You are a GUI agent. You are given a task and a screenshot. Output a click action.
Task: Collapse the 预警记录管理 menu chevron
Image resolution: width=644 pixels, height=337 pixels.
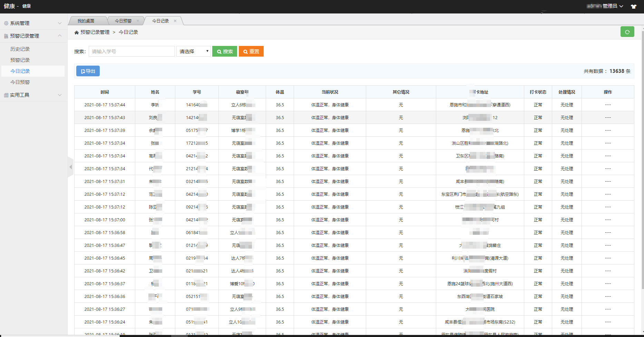pos(60,36)
